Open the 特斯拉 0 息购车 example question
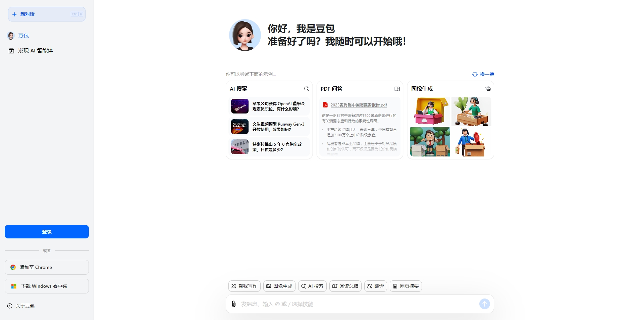644x320 pixels. coord(269,147)
